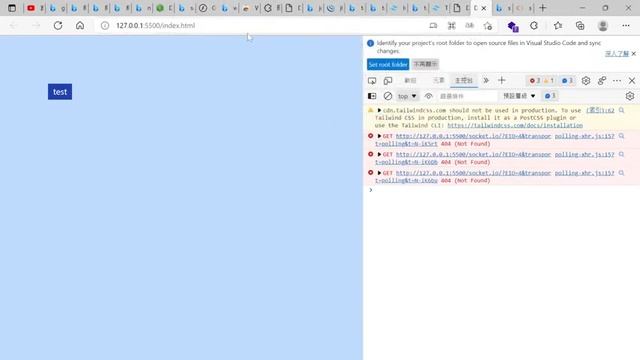640x360 pixels.
Task: Expand the third GET 404 error
Action: pyautogui.click(x=379, y=173)
